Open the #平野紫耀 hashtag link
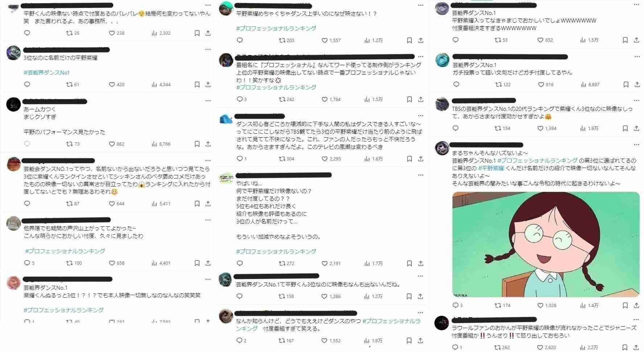Screen dimensions: 644x352 pos(491,168)
